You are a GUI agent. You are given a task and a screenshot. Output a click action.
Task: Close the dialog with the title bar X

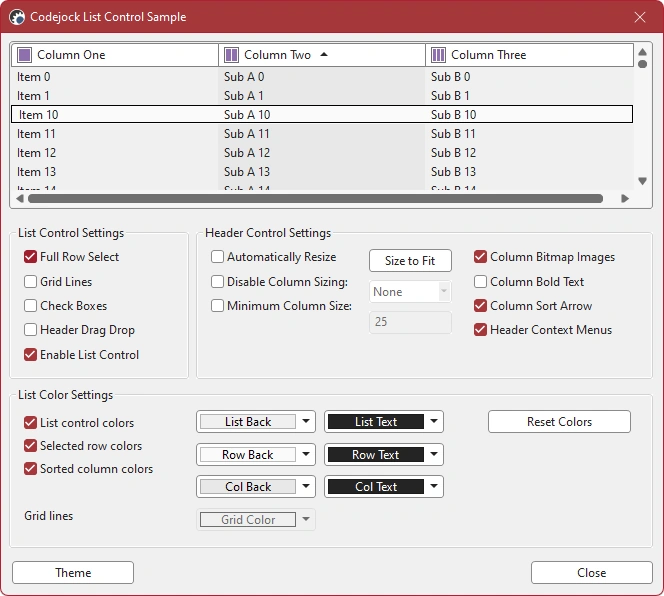tap(640, 17)
